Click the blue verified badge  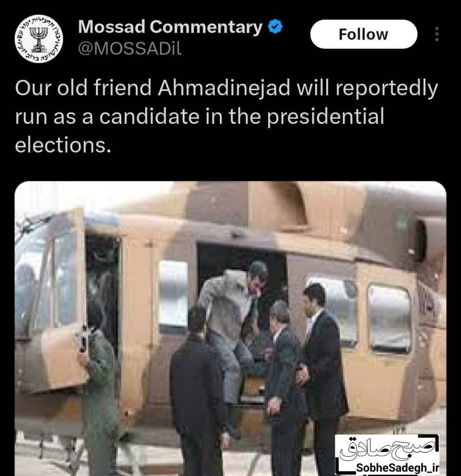pos(275,27)
